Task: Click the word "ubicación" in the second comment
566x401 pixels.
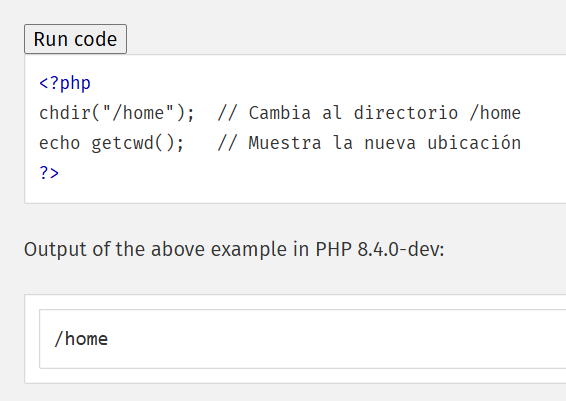Action: 474,143
